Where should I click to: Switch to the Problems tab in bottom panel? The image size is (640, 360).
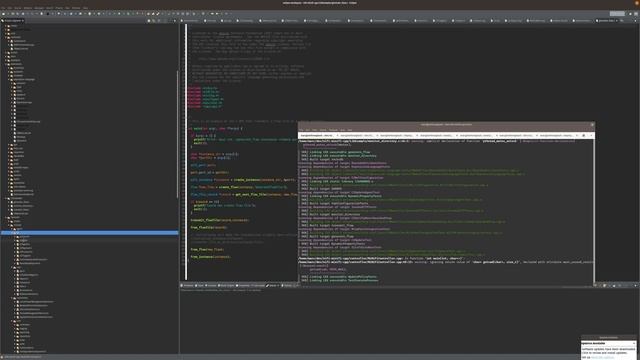[x=187, y=286]
